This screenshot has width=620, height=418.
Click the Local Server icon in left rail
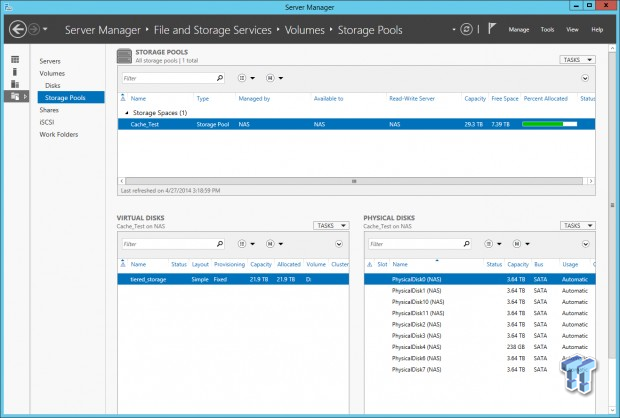15,72
